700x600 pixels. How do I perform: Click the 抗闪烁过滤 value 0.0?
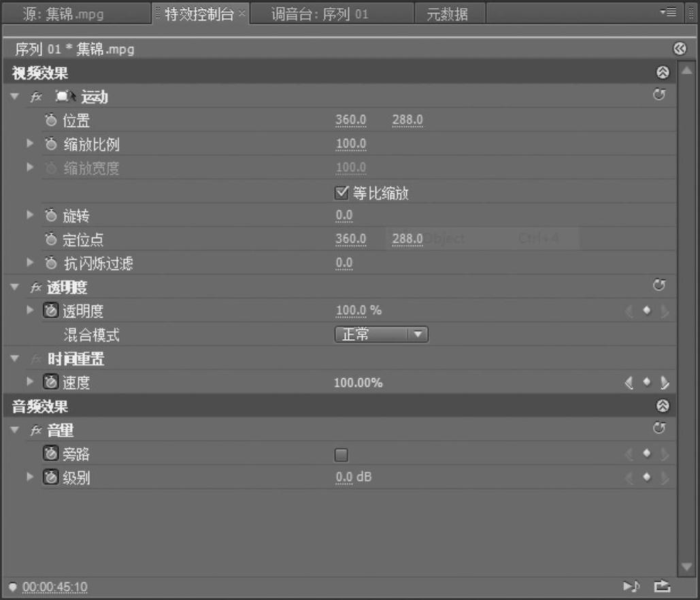[344, 263]
